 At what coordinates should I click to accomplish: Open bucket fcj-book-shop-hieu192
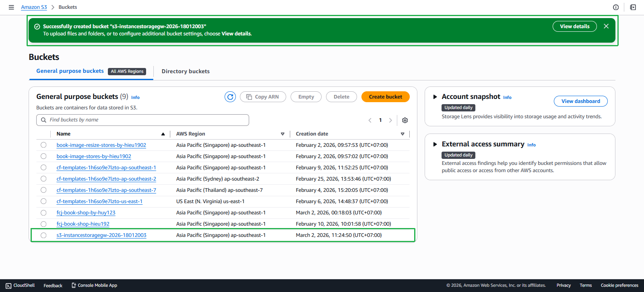tap(83, 224)
